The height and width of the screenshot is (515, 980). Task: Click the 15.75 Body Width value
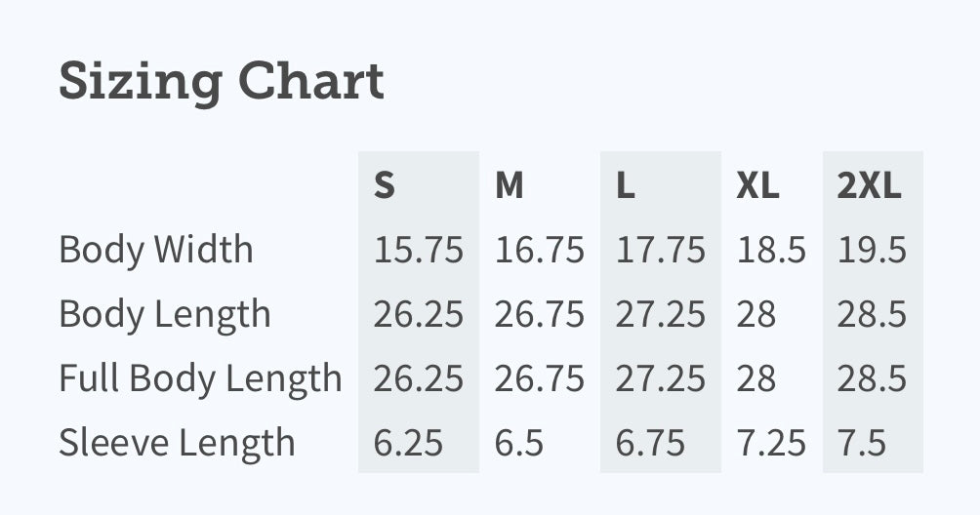click(x=418, y=250)
